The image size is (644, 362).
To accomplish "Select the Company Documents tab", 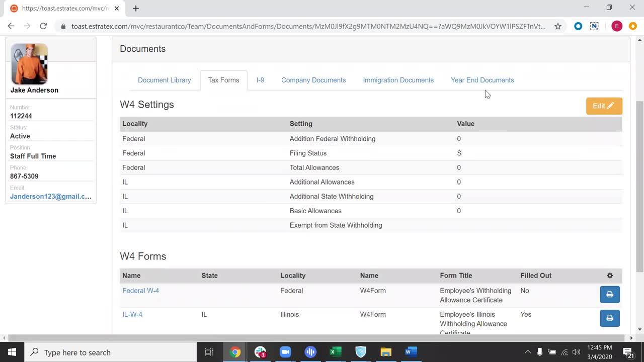I will (x=313, y=80).
